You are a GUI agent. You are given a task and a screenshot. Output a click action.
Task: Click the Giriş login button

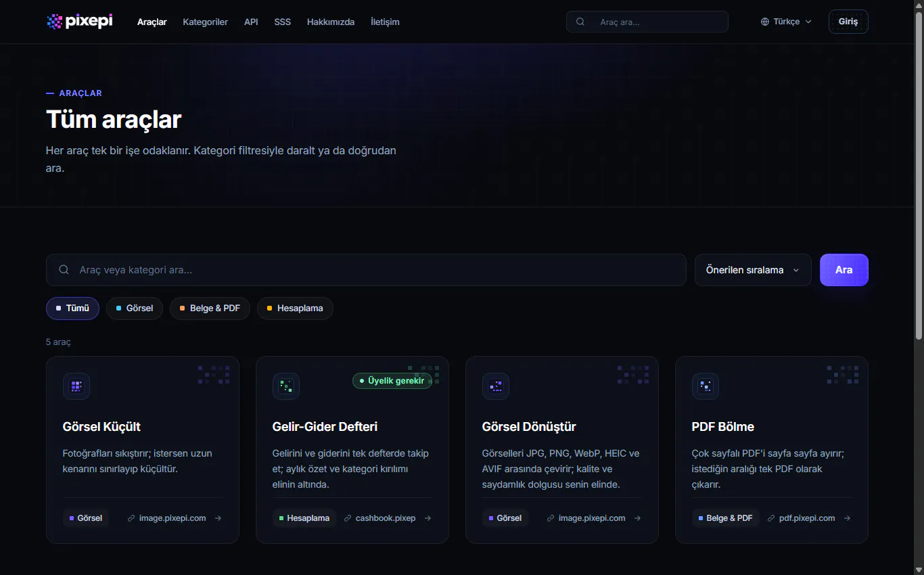point(848,22)
